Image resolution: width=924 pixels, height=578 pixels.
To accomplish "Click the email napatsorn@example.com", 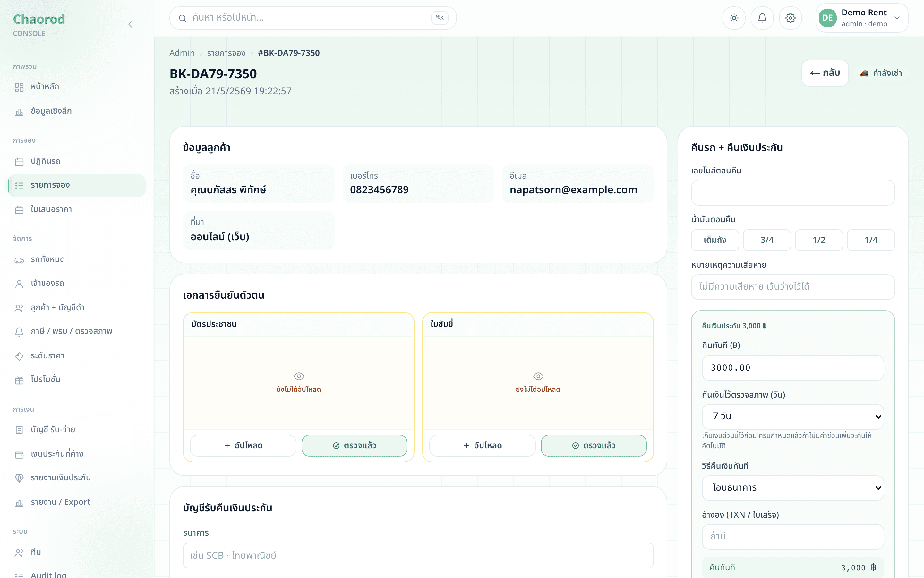I will (x=574, y=190).
